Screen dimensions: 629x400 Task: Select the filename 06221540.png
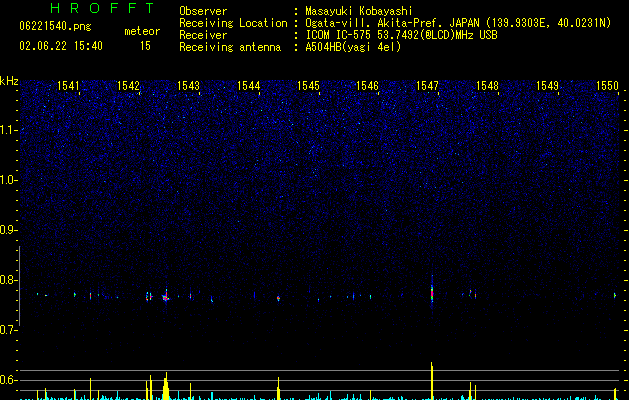55,27
